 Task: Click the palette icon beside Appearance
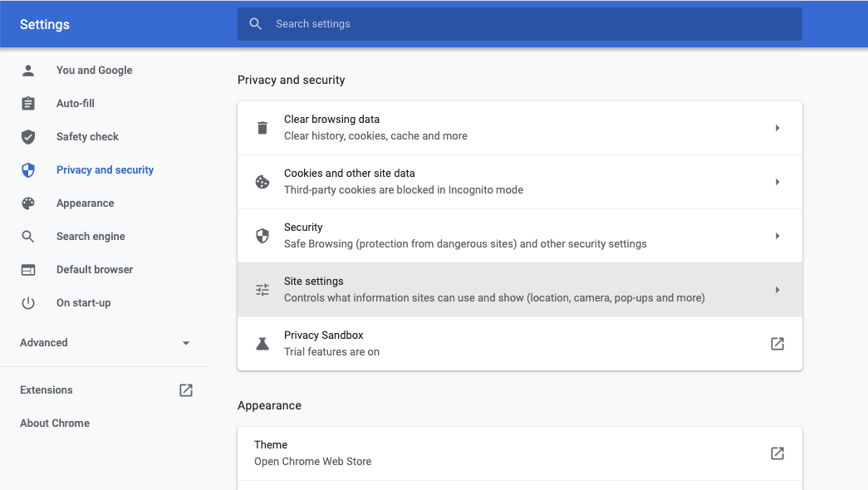28,203
